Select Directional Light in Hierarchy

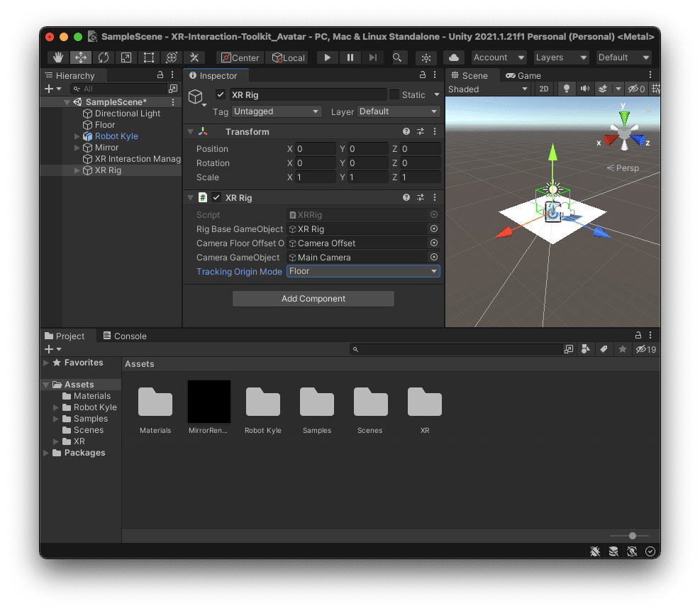(x=127, y=114)
